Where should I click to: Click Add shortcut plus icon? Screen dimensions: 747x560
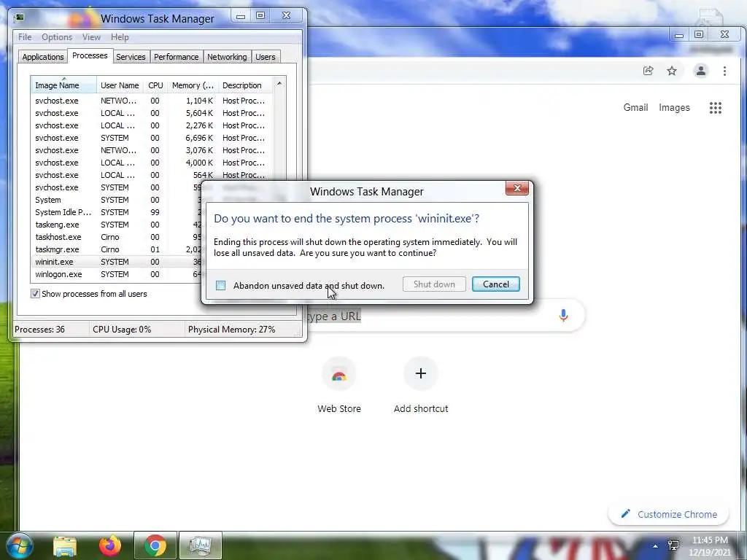421,374
